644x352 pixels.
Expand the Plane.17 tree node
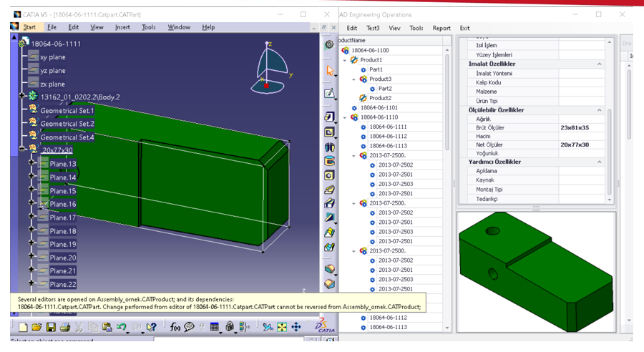point(31,216)
